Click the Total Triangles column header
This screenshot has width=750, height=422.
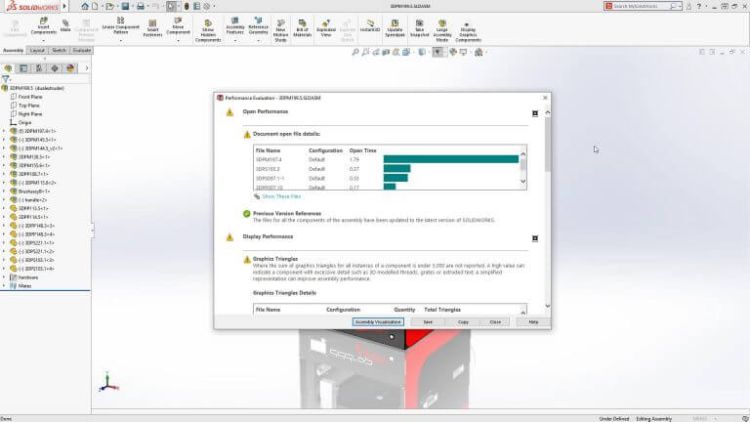(x=442, y=310)
